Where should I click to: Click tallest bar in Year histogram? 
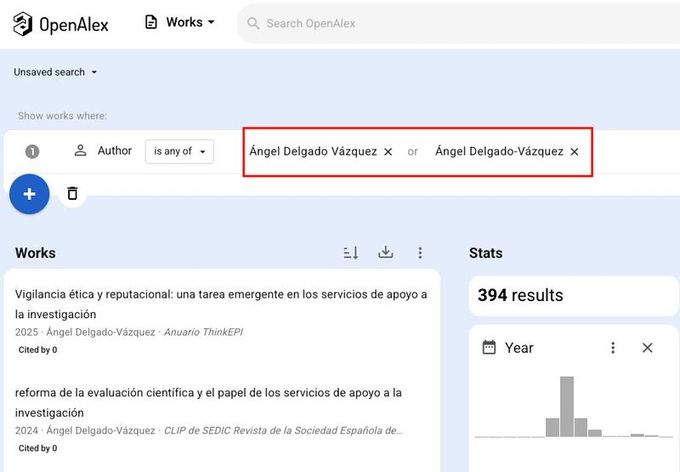coord(566,406)
